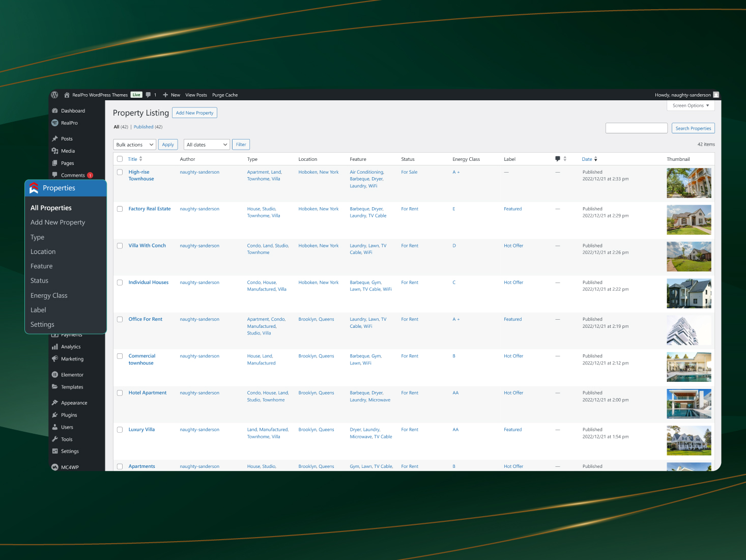Click the Dashboard gauge icon in sidebar
The height and width of the screenshot is (560, 746).
[x=55, y=110]
